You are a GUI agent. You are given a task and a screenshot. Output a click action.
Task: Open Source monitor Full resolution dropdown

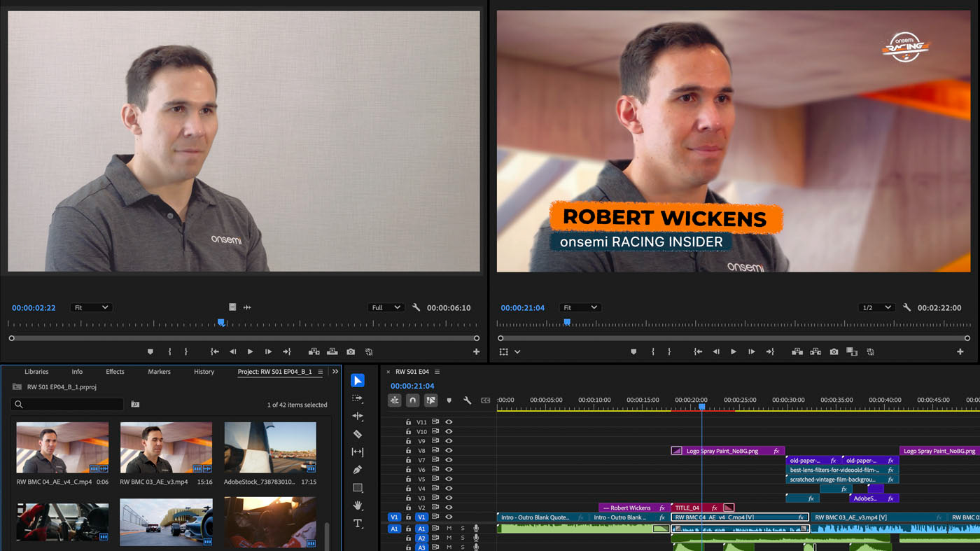pos(386,307)
